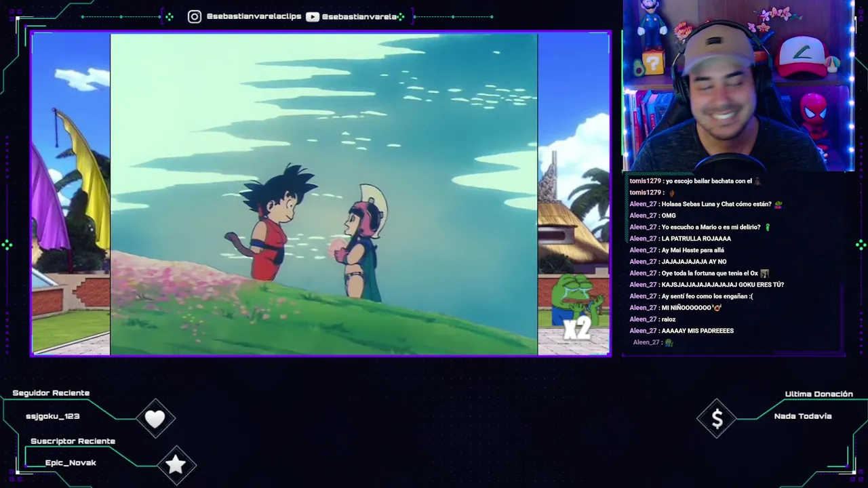This screenshot has height=488, width=868.
Task: Click message 'Ay sentí feo como los engañan :('
Action: (707, 296)
